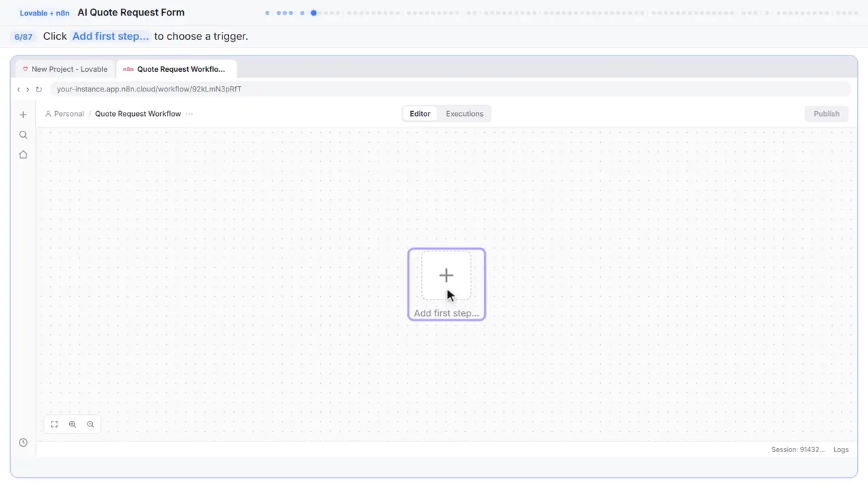The height and width of the screenshot is (488, 868).
Task: Click the 6/87 step counter
Action: click(23, 37)
